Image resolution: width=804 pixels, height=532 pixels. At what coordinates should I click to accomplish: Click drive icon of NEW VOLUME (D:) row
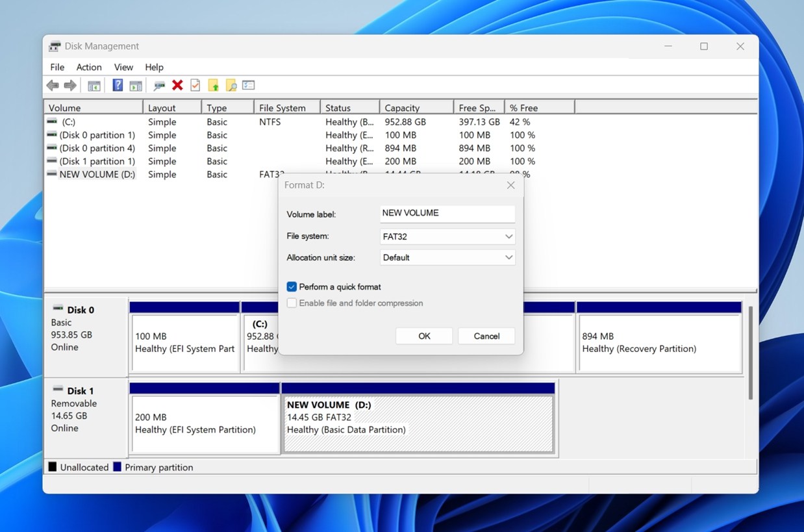tap(52, 173)
